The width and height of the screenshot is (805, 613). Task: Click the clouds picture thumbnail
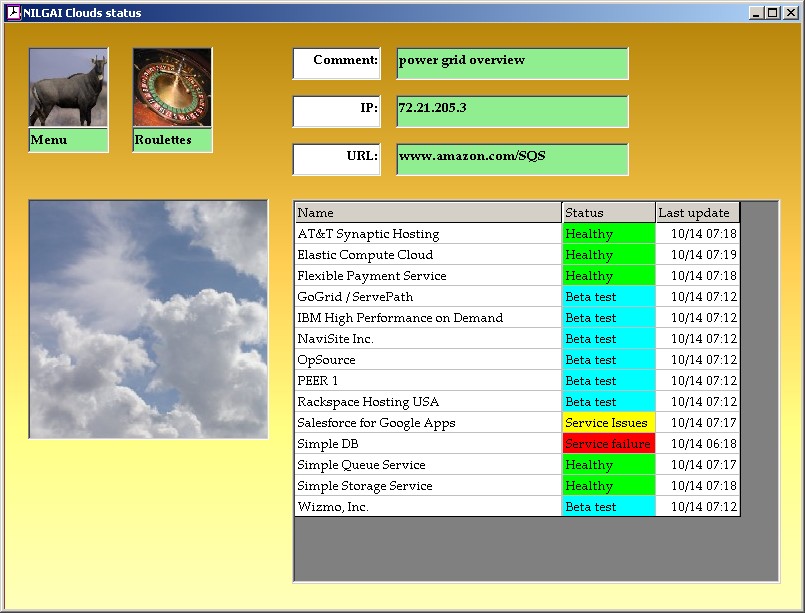pyautogui.click(x=148, y=319)
